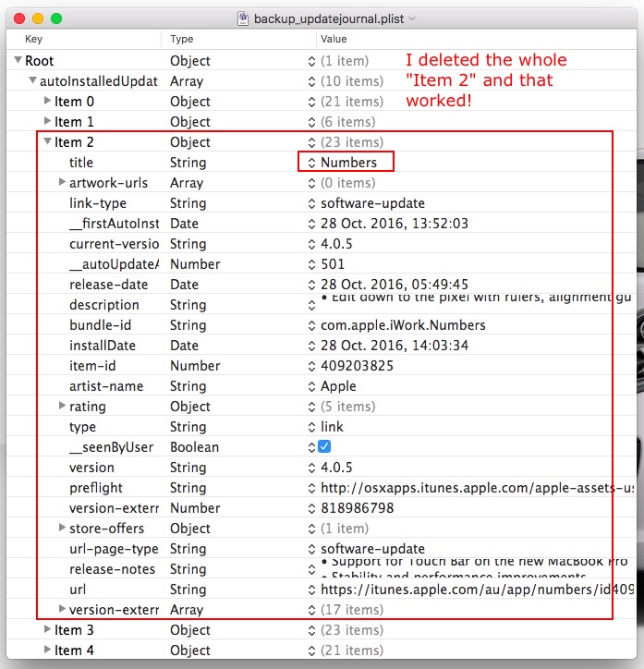
Task: Expand the artwork-urls array triangle
Action: pyautogui.click(x=62, y=182)
